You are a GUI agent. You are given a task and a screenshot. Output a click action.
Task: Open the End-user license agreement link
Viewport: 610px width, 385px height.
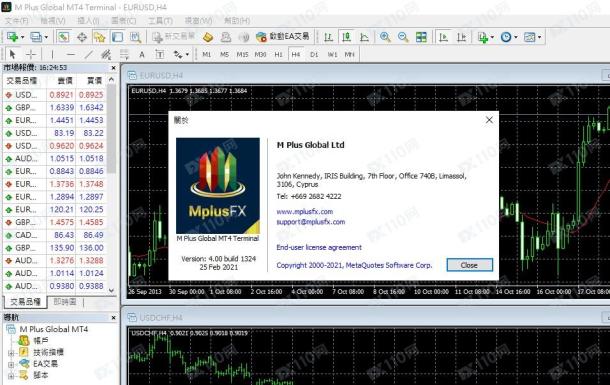pos(319,247)
